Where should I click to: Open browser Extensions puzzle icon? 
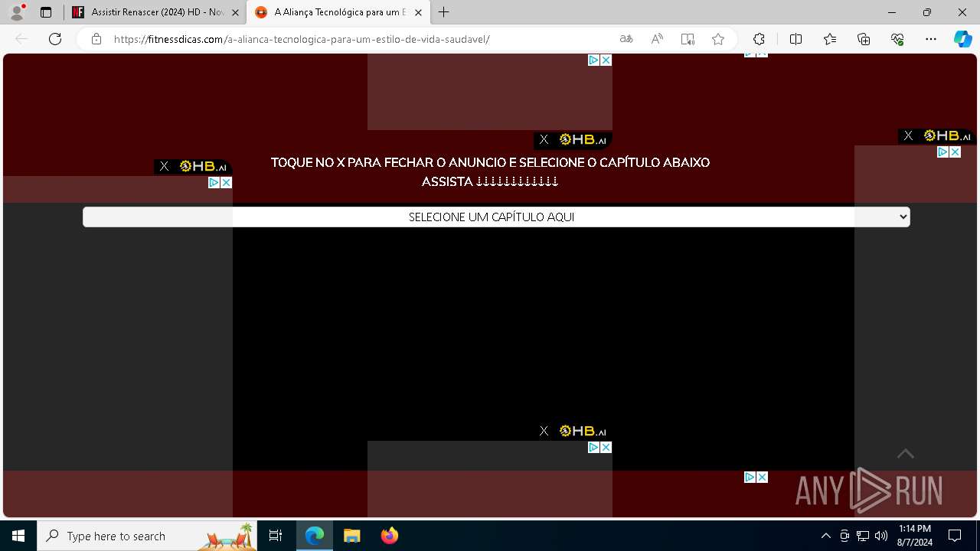pos(759,39)
